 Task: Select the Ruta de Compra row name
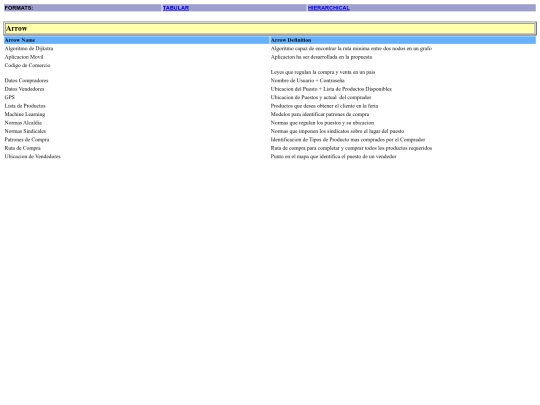pyautogui.click(x=23, y=148)
